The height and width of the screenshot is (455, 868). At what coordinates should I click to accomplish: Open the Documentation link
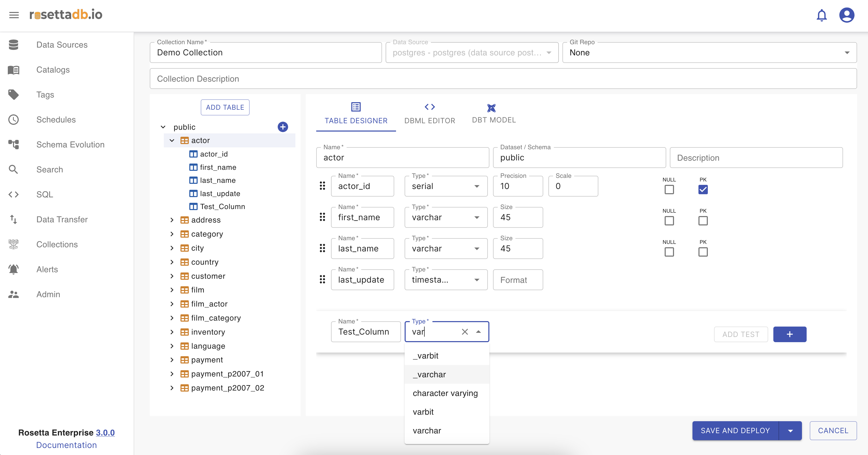[x=66, y=445]
